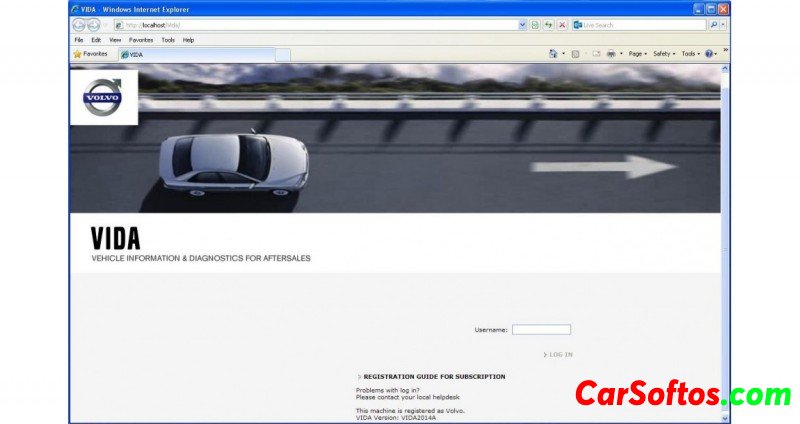Click the Volvo logo
Screen dimensions: 800x424
coord(102,97)
